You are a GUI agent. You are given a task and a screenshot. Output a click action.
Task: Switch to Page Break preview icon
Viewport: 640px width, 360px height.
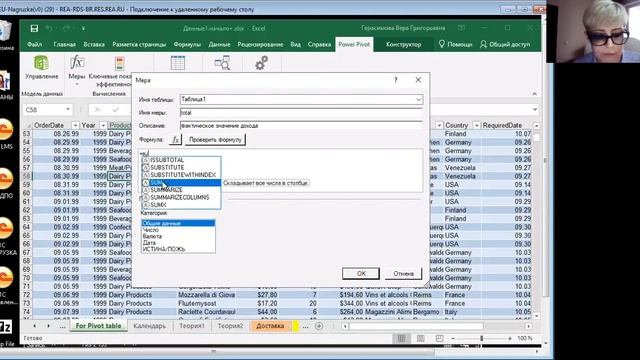tap(439, 338)
